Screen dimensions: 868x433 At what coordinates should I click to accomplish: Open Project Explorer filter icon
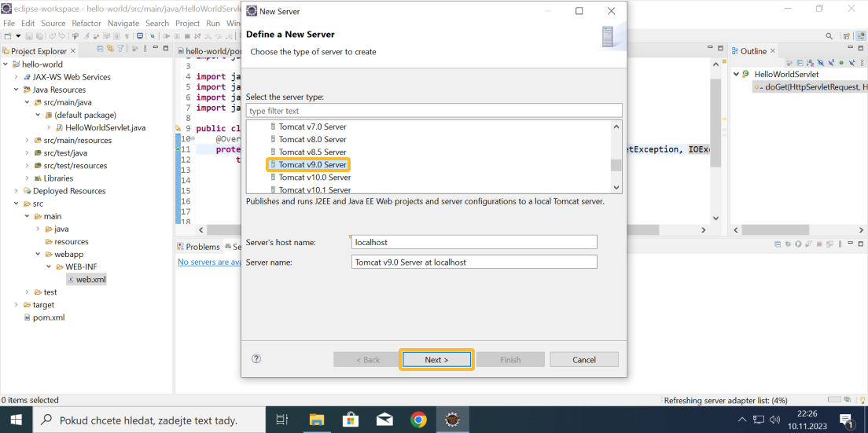pos(120,49)
